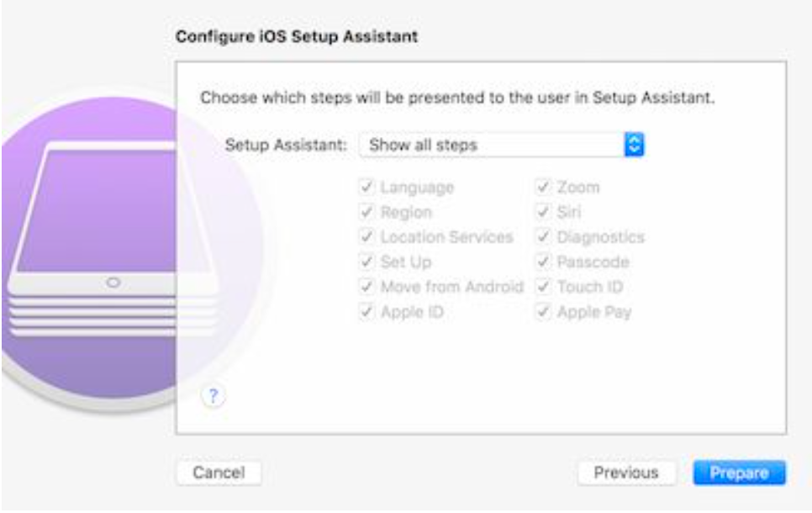
Task: Open the help question mark button
Action: 214,397
